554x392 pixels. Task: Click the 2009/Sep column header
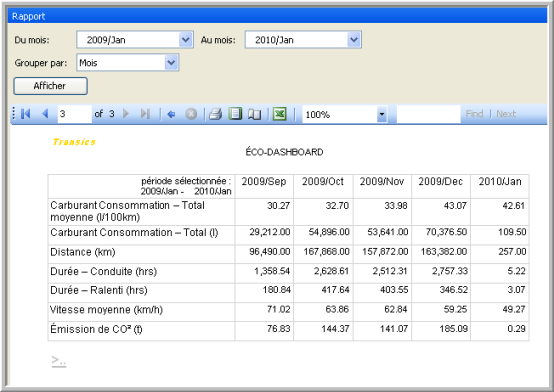[264, 182]
